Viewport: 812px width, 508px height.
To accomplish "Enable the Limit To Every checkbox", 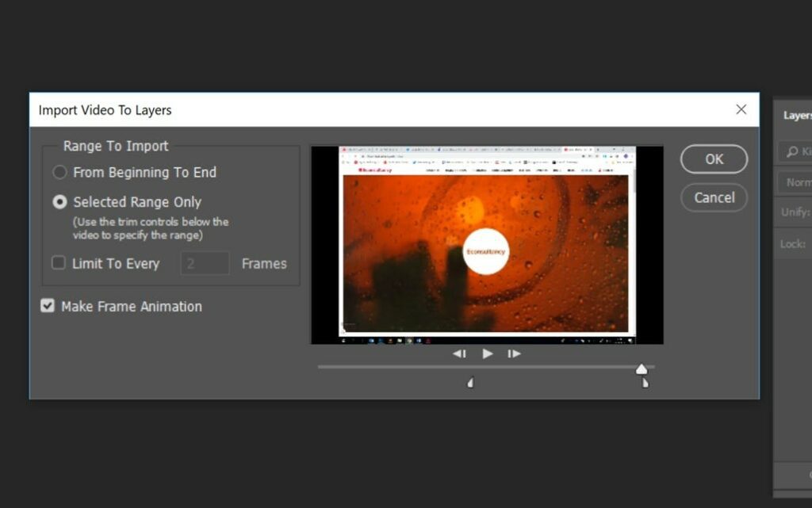I will coord(59,263).
